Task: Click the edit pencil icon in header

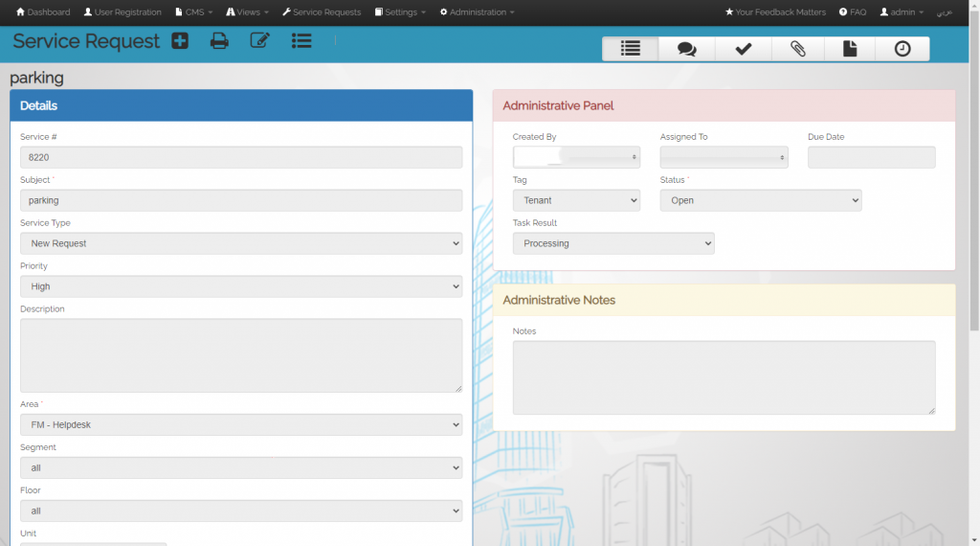Action: [x=259, y=41]
